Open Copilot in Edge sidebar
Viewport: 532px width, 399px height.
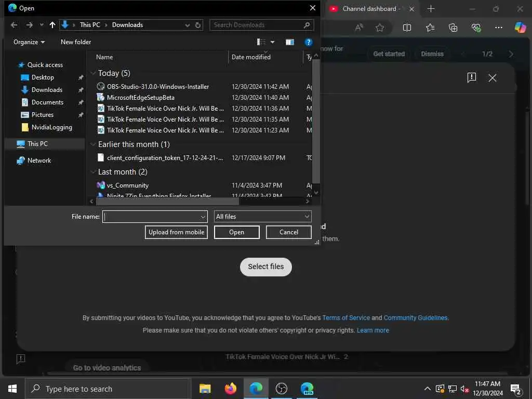coord(520,28)
